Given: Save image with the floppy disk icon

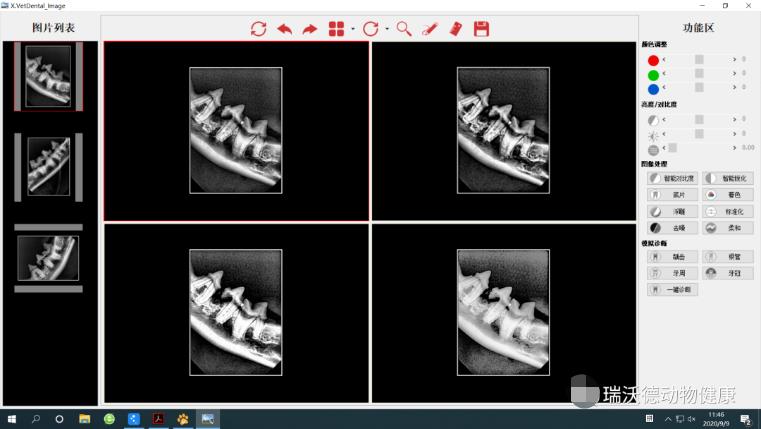Looking at the screenshot, I should [481, 29].
